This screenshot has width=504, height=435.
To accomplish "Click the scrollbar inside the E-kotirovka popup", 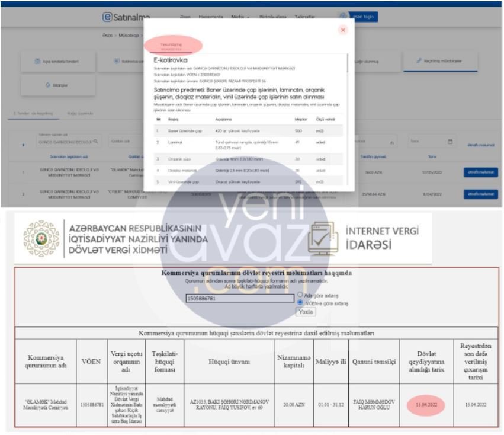I will click(x=348, y=63).
